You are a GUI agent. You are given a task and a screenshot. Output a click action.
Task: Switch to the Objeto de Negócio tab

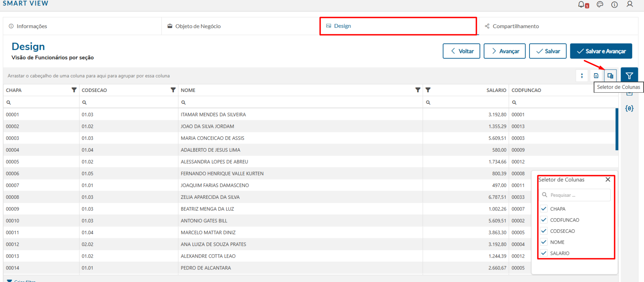[240, 26]
